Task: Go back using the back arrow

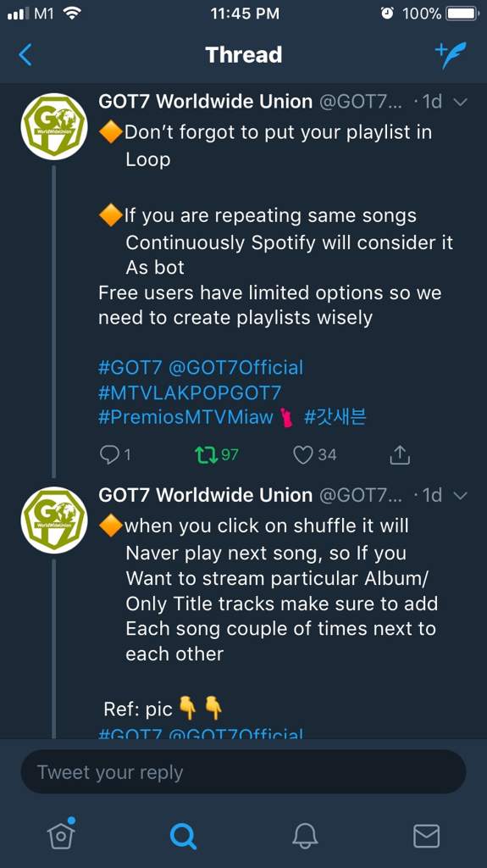Action: (x=25, y=55)
